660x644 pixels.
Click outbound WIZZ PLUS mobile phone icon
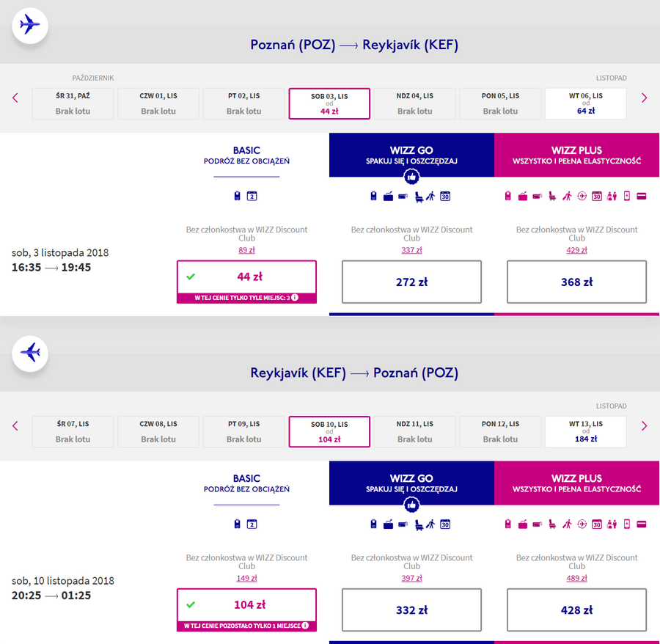[627, 196]
